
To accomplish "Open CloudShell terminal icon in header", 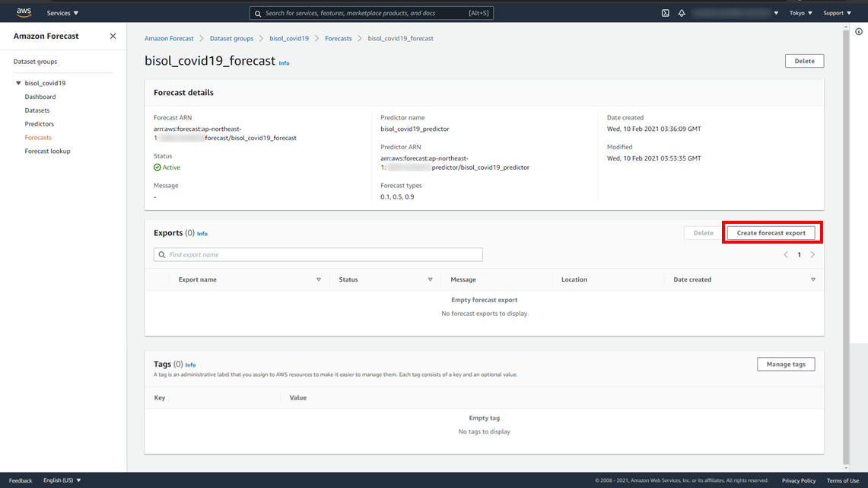I will 665,13.
